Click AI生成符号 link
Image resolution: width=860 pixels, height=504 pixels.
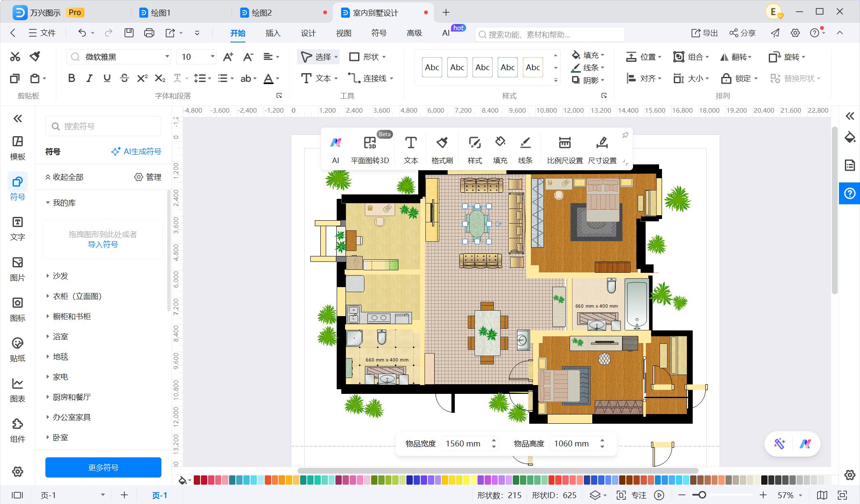tap(136, 151)
